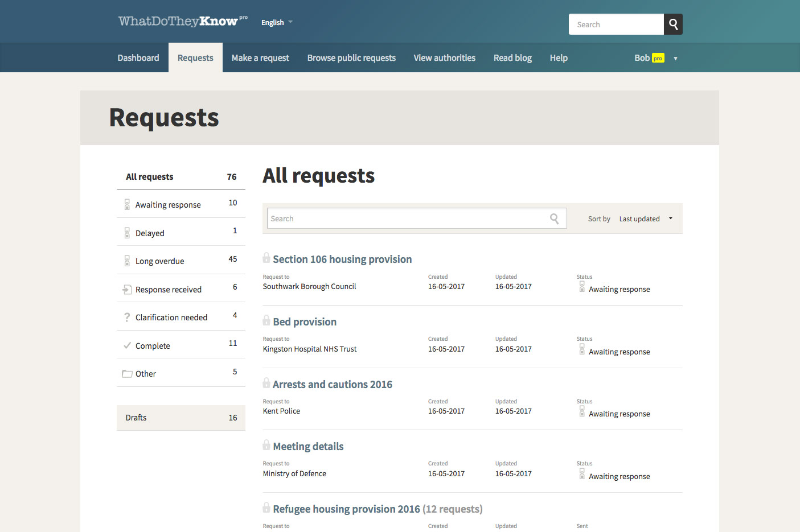Click the hourglass icon beside Long overdue
The height and width of the screenshot is (532, 800).
pos(127,261)
